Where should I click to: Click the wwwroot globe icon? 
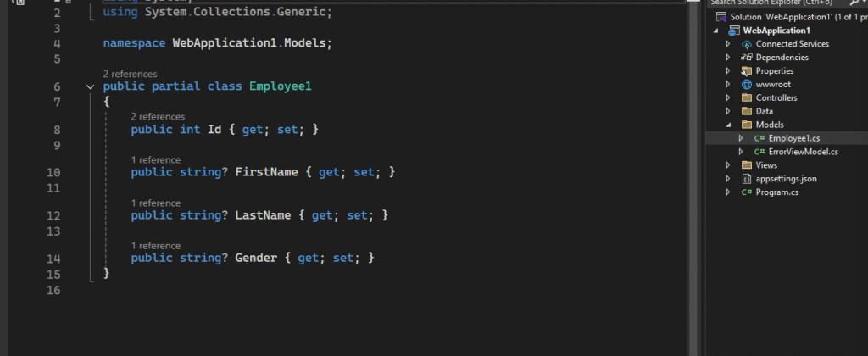(x=747, y=85)
